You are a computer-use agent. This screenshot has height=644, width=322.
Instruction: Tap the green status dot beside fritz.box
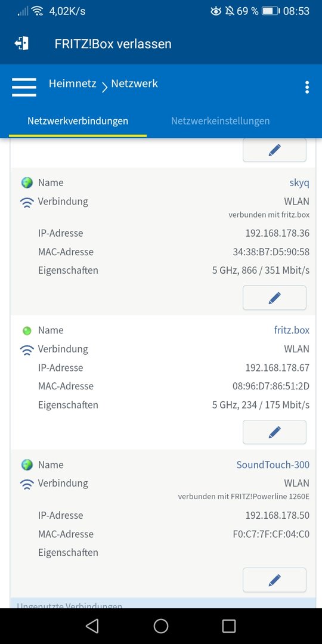pos(27,330)
